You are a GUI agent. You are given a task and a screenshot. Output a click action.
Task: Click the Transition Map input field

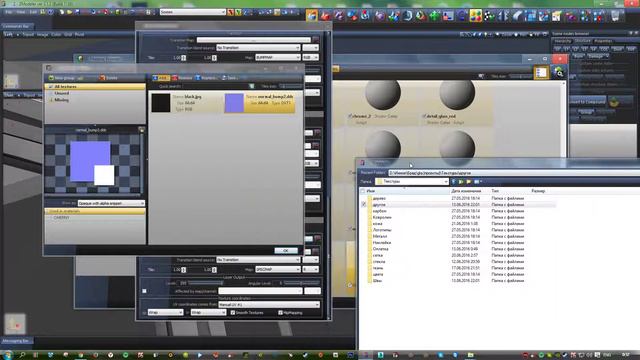pos(253,40)
